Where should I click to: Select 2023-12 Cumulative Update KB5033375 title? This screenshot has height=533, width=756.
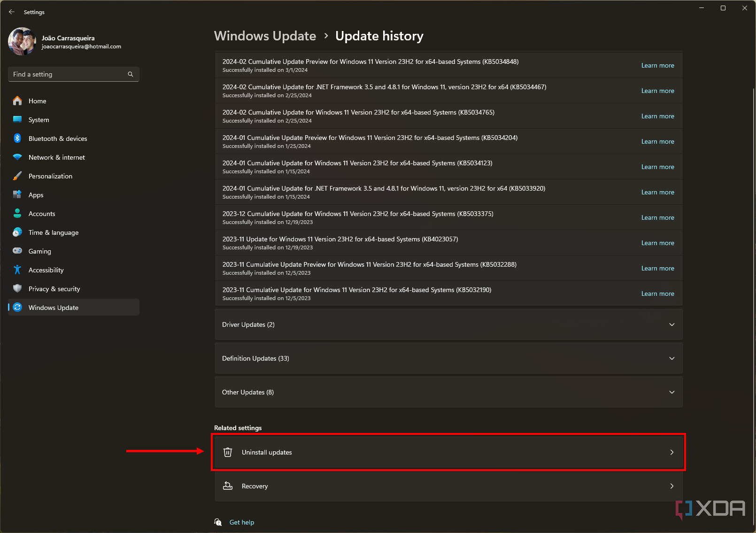358,214
